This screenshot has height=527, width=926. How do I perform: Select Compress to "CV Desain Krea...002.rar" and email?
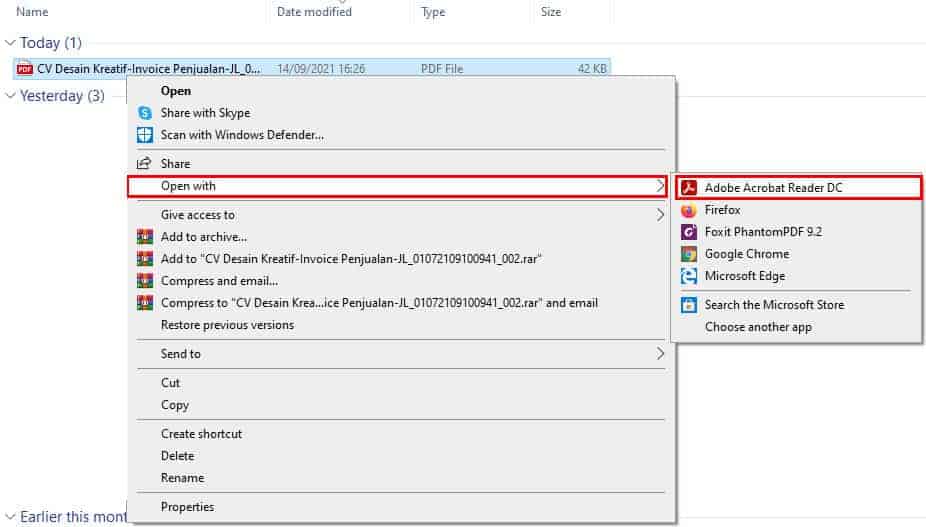379,303
